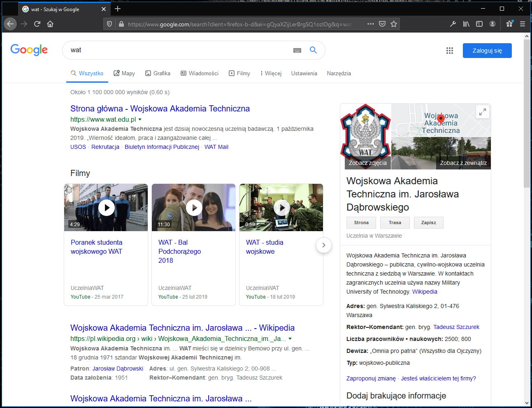Click the Firefox account profile icon
Viewport: 532px width, 408px height.
point(493,24)
